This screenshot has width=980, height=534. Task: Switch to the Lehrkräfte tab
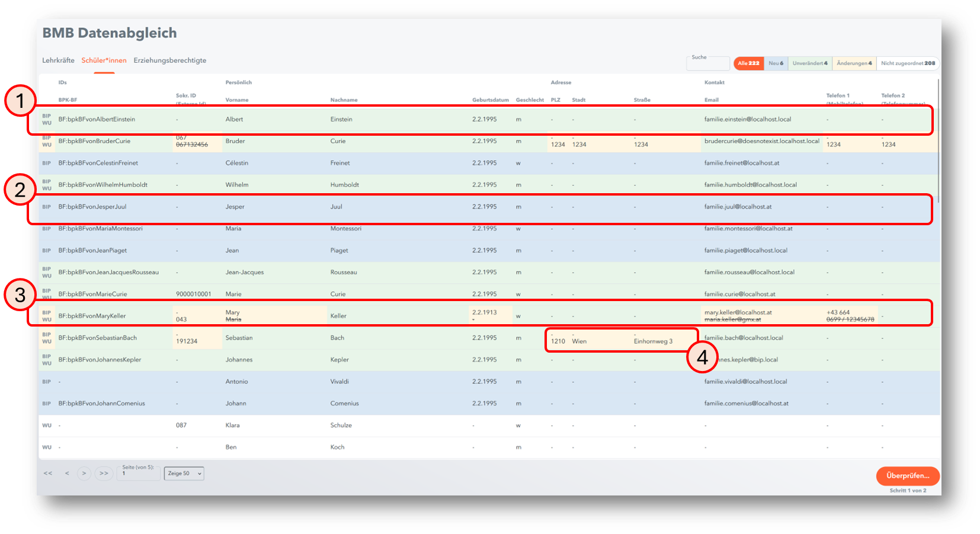[x=58, y=60]
